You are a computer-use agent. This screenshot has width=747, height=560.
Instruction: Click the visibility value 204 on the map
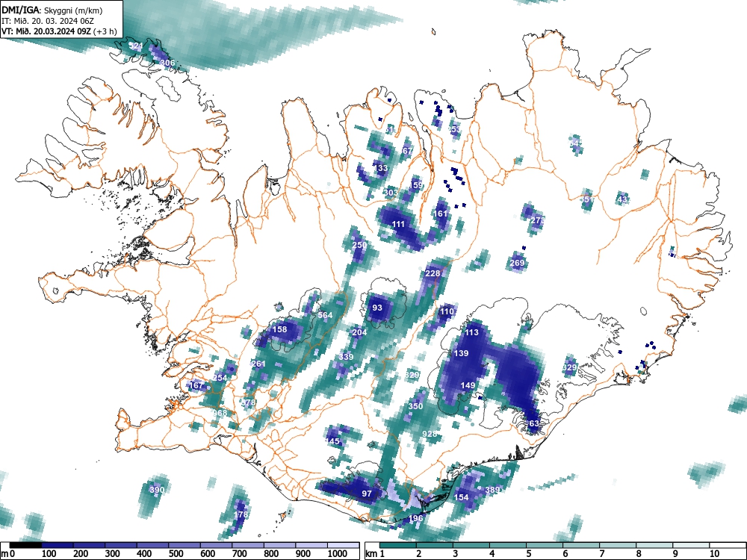click(359, 332)
